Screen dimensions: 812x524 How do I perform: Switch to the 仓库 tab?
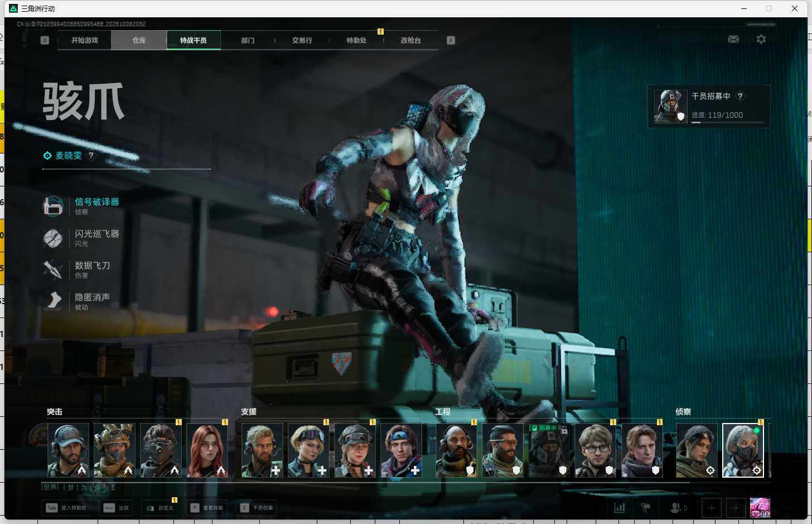click(139, 40)
